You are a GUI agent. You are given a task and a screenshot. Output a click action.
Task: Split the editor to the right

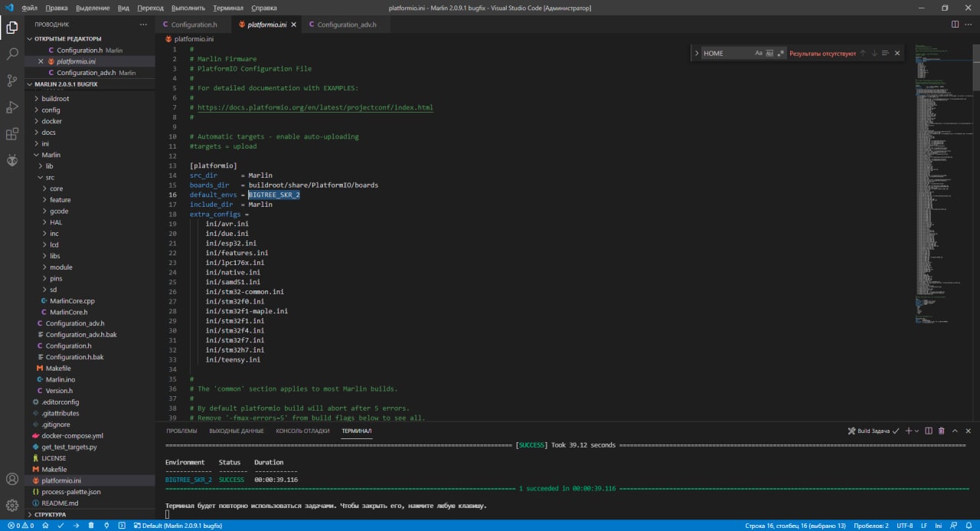pyautogui.click(x=955, y=25)
